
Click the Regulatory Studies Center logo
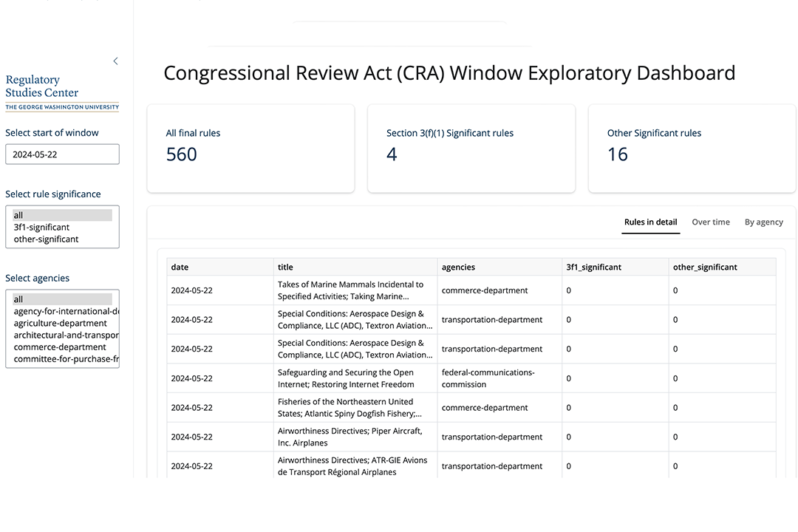point(61,92)
